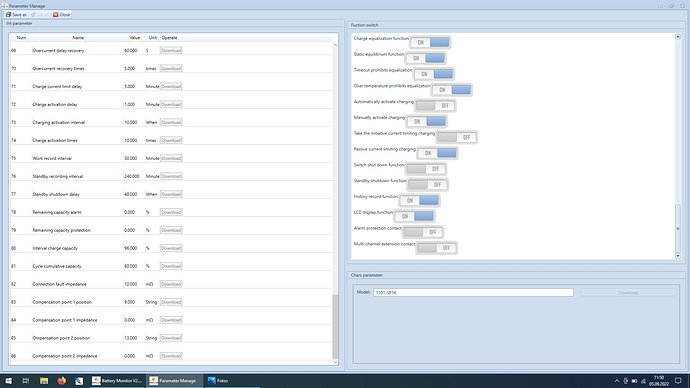The width and height of the screenshot is (690, 388).
Task: Click the Save as toolbar button
Action: [x=16, y=15]
